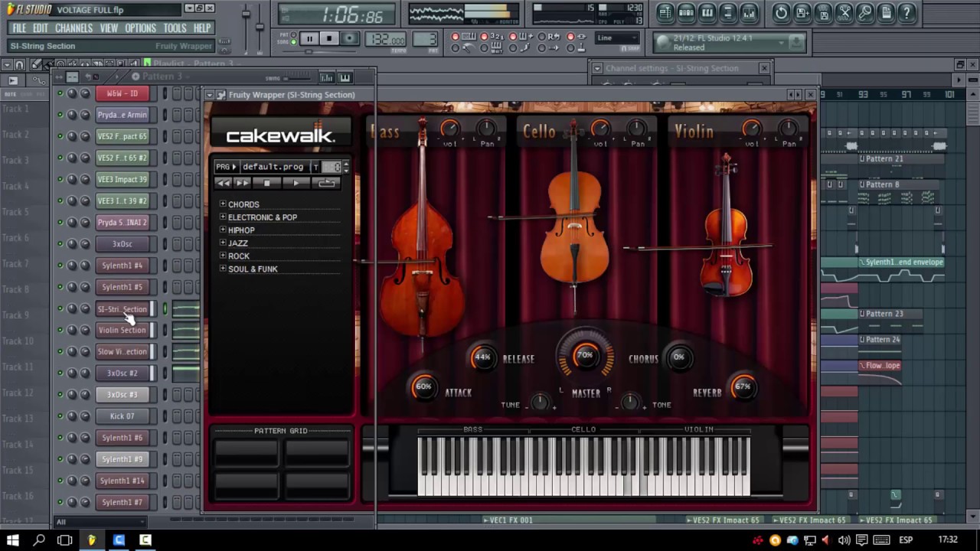Viewport: 980px width, 551px height.
Task: Click the ATTACK knob at 60%
Action: (x=423, y=387)
